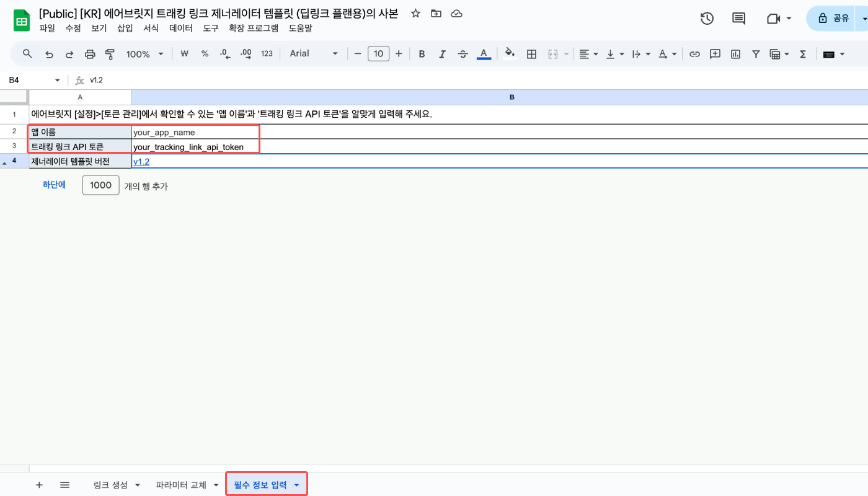Viewport: 868px width, 496px height.
Task: Open the 확장 프로그램 menu
Action: (x=254, y=28)
